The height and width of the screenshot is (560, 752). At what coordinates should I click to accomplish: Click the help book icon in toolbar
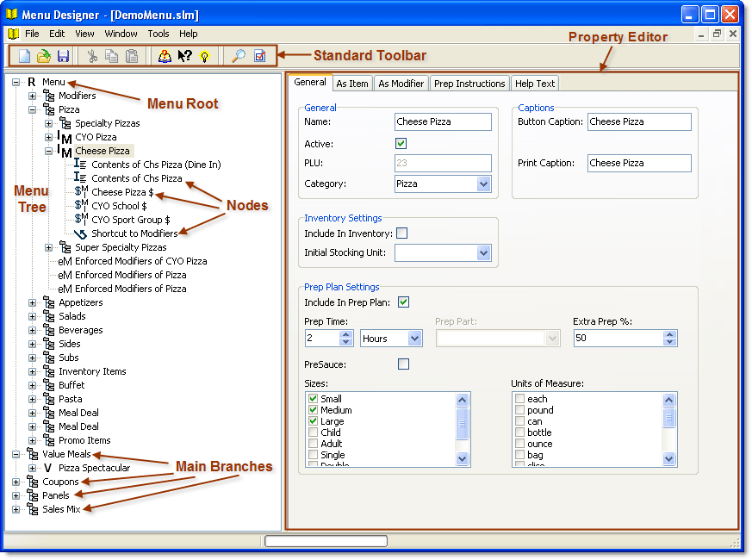click(165, 57)
